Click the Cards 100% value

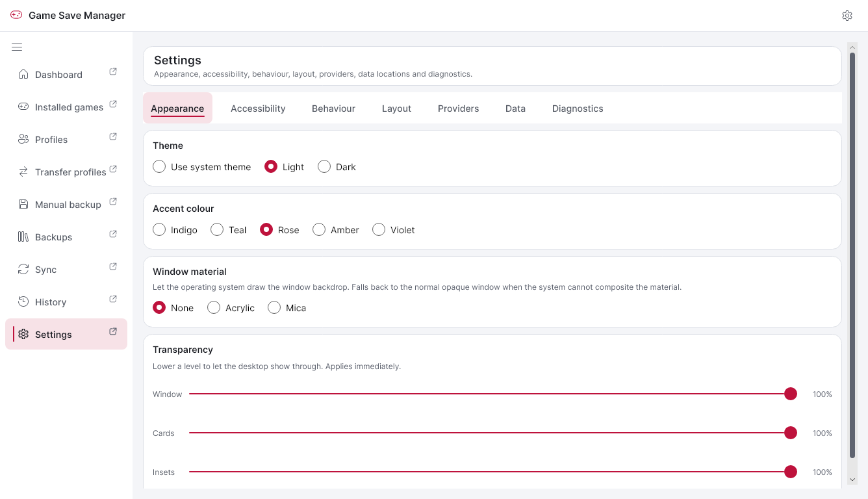[822, 433]
